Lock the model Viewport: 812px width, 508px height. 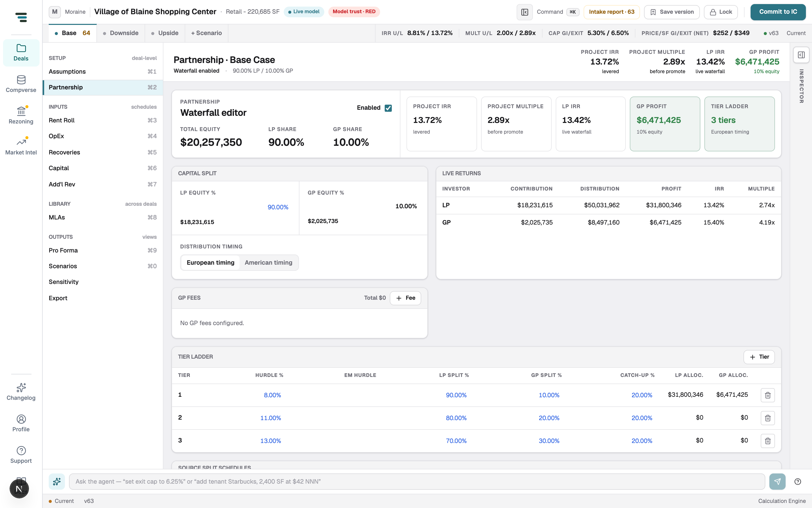[721, 12]
